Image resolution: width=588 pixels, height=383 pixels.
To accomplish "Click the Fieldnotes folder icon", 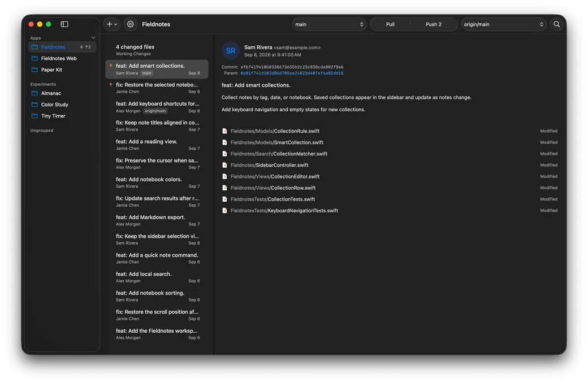I will [35, 47].
